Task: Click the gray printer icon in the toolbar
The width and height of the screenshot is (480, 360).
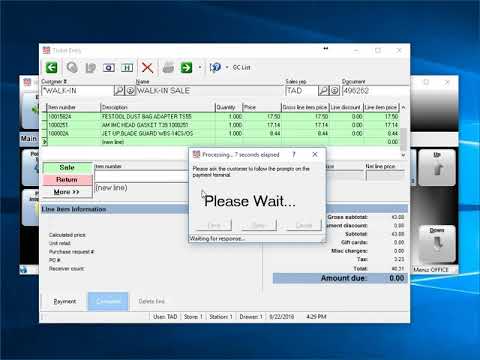Action: pos(168,68)
